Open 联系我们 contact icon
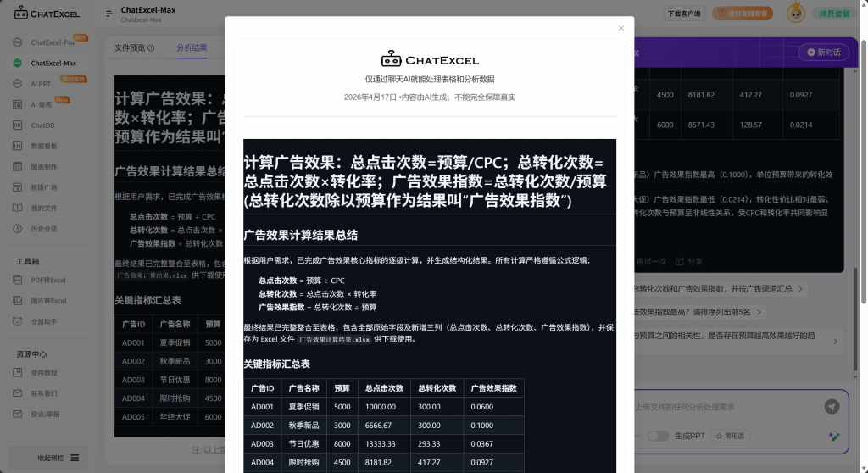868x473 pixels. [18, 393]
